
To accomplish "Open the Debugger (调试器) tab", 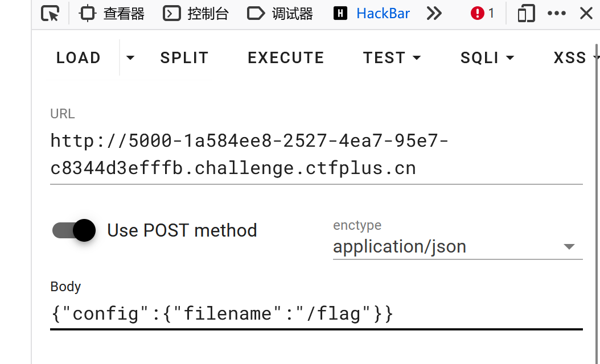I will pos(281,14).
